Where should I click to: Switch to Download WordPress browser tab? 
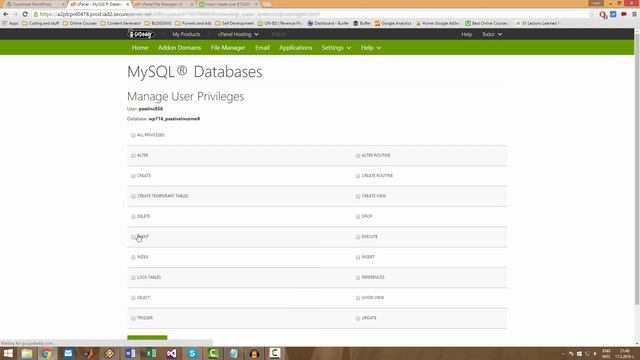(x=35, y=4)
